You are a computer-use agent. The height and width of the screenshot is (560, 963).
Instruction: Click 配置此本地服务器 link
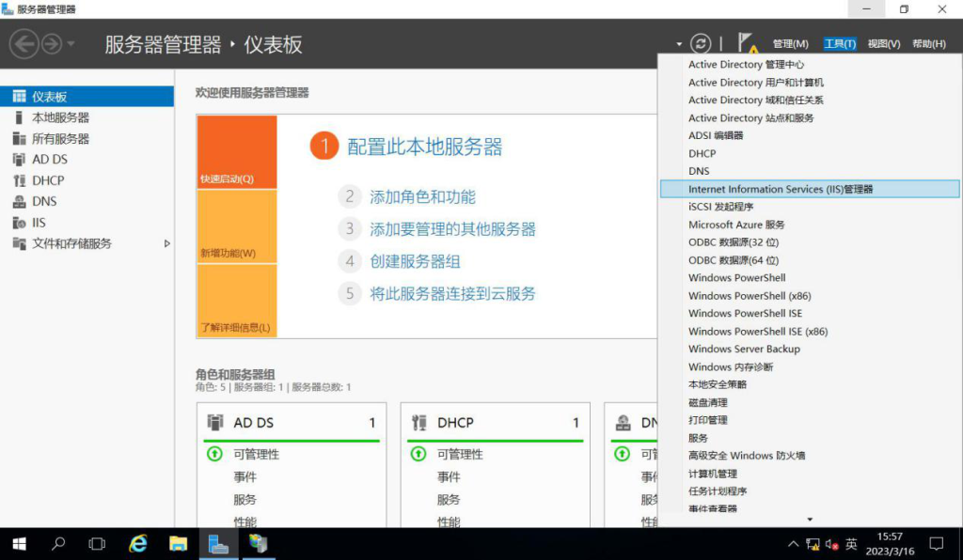point(425,147)
